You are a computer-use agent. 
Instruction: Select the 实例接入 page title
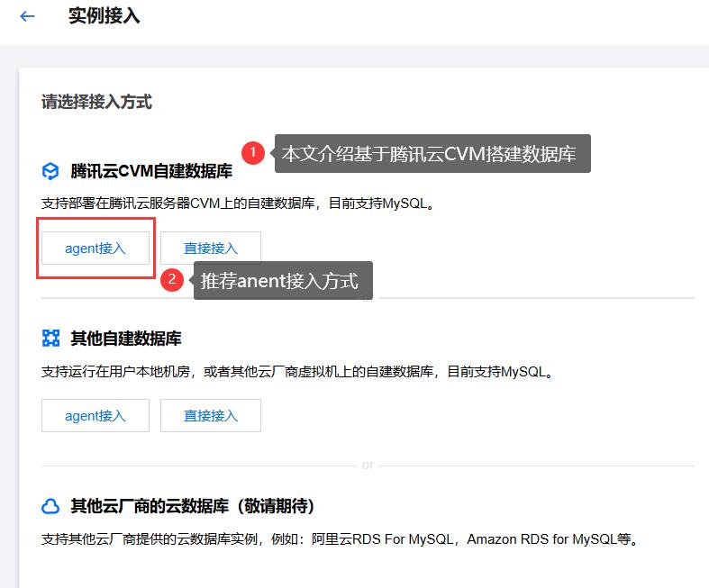click(104, 16)
